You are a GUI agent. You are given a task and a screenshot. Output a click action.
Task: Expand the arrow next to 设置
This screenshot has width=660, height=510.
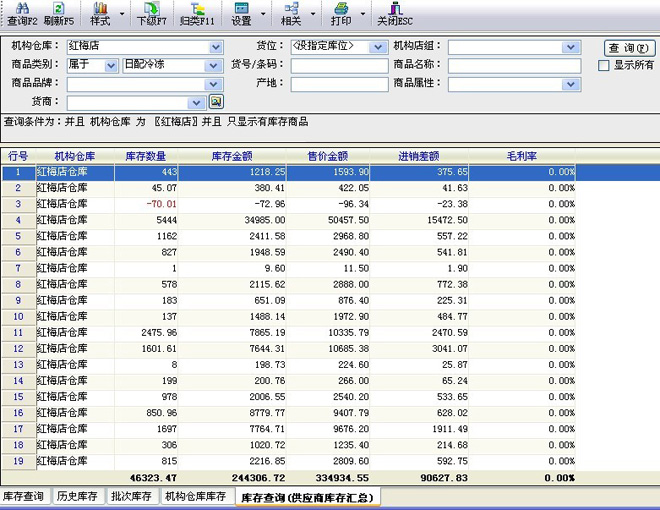click(x=263, y=14)
